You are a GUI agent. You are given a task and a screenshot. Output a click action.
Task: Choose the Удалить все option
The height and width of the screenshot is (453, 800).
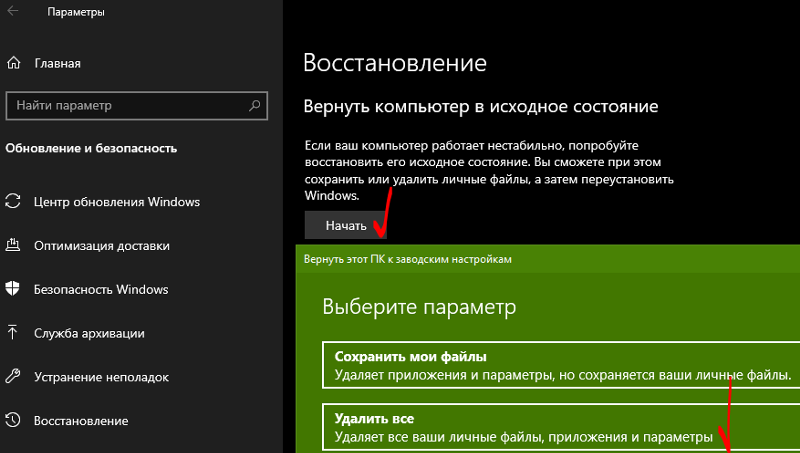pyautogui.click(x=560, y=427)
